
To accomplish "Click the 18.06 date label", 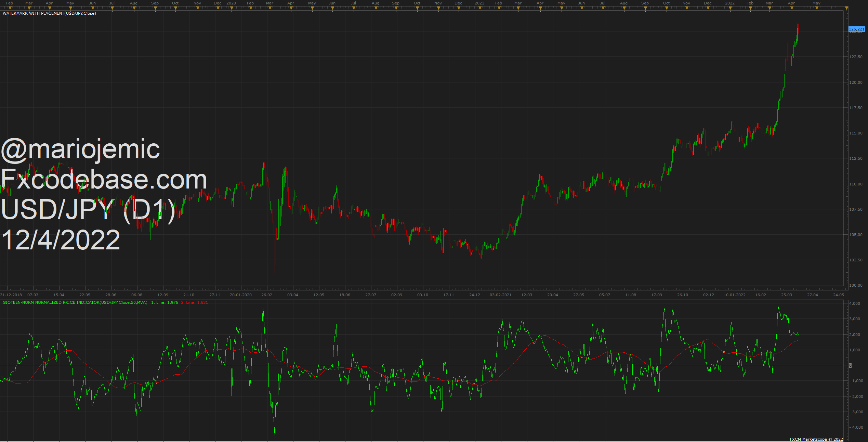I will pyautogui.click(x=345, y=295).
